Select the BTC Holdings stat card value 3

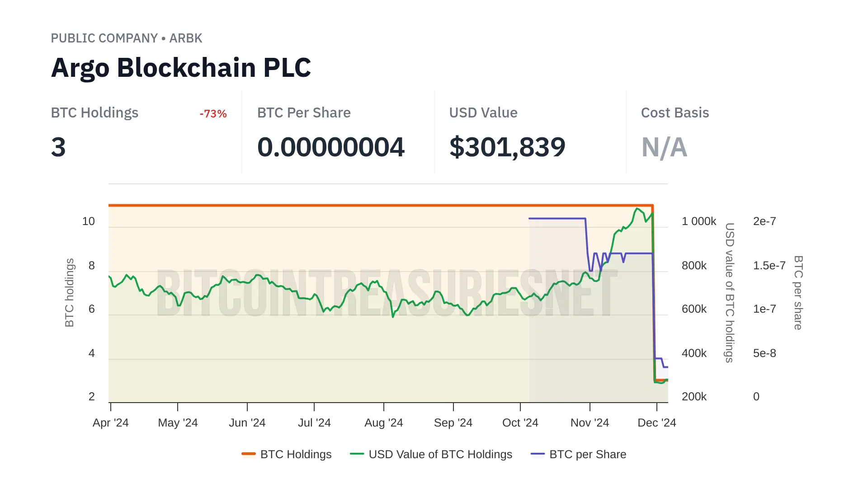coord(58,147)
